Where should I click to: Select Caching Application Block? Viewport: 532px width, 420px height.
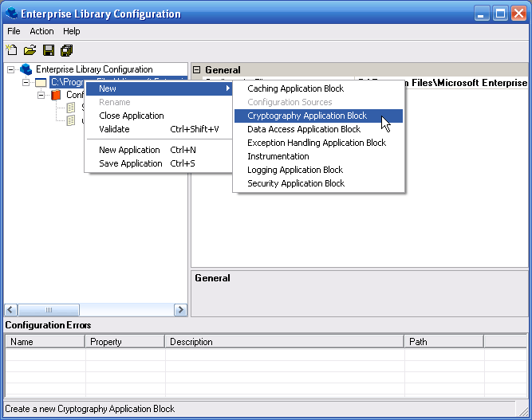pos(318,88)
